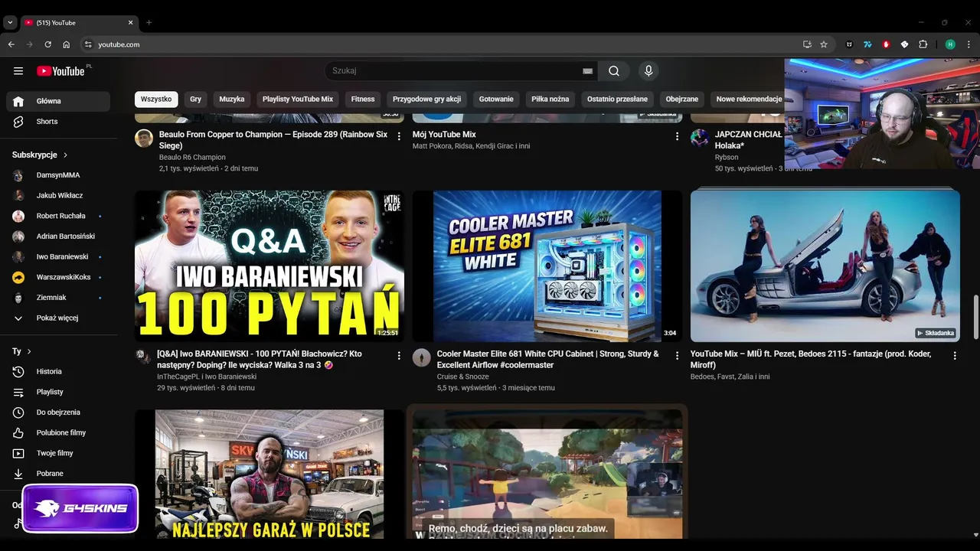
Task: Open options for Iwo Baraniewski Q&A video
Action: 399,356
